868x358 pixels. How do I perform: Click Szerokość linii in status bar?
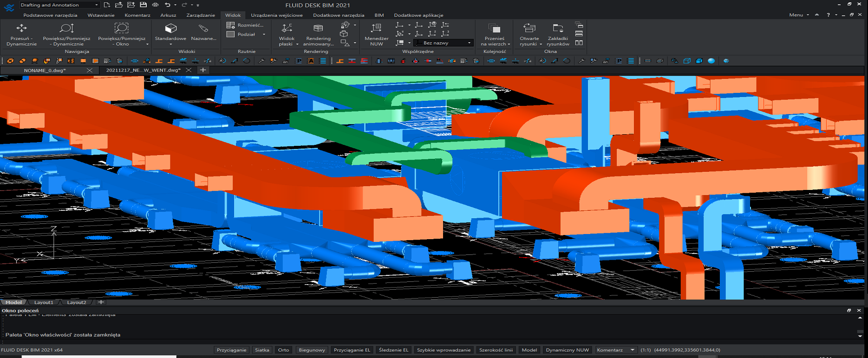[496, 350]
